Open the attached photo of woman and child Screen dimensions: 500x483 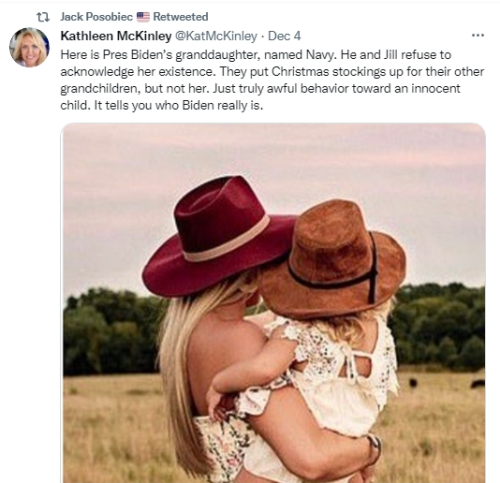273,303
